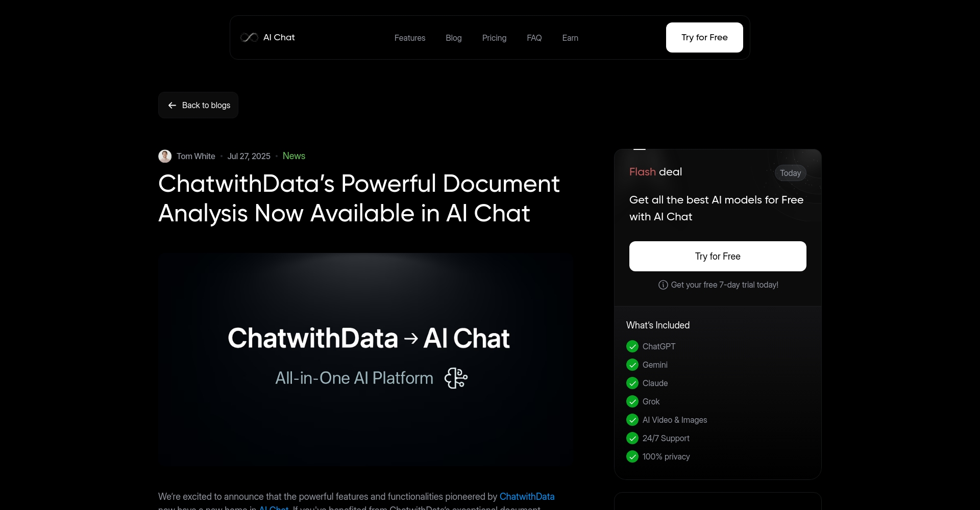The image size is (980, 510).
Task: Open the FAQ navigation item
Action: click(534, 38)
